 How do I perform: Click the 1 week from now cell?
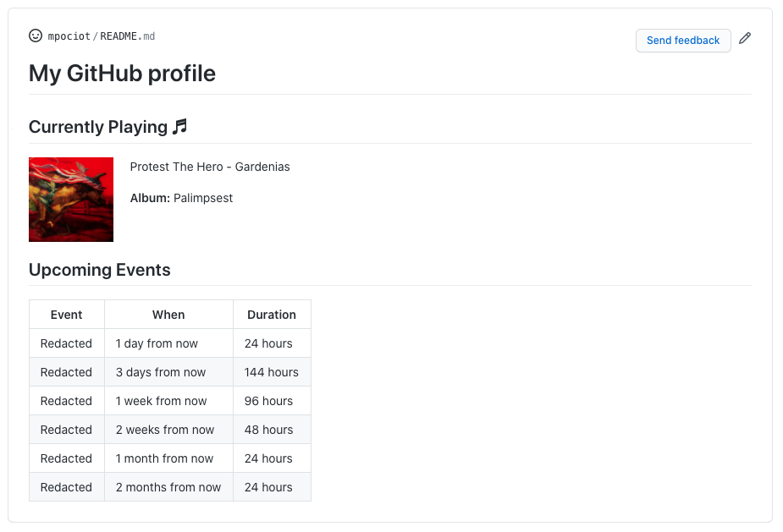click(162, 401)
